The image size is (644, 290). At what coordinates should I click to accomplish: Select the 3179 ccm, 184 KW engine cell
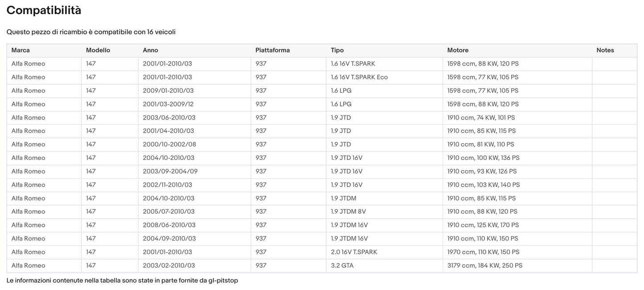(484, 265)
